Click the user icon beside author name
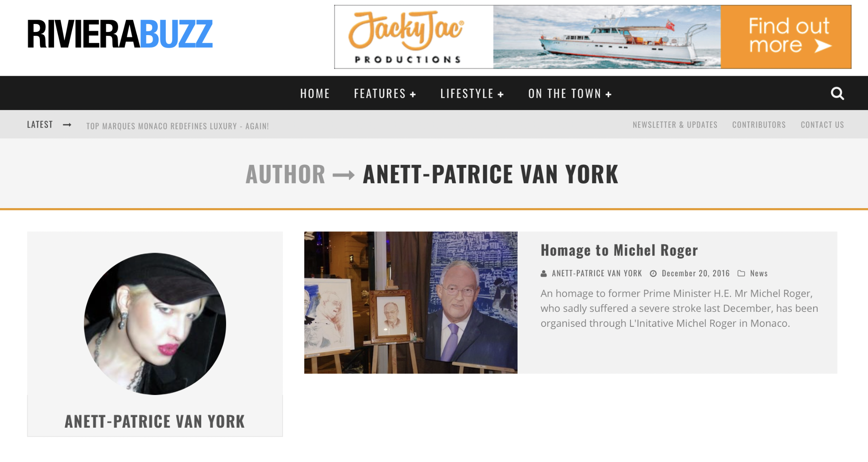 (x=544, y=274)
